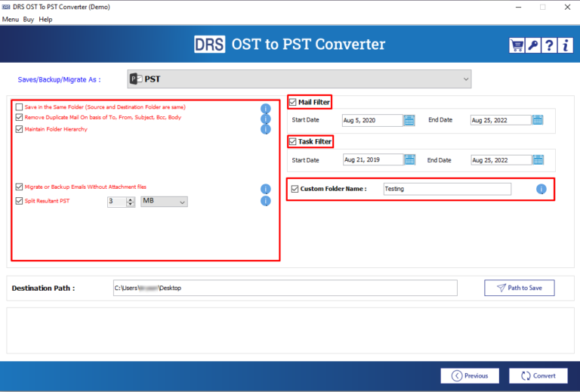
Task: Toggle the Mail Filter checkbox
Action: tap(293, 102)
